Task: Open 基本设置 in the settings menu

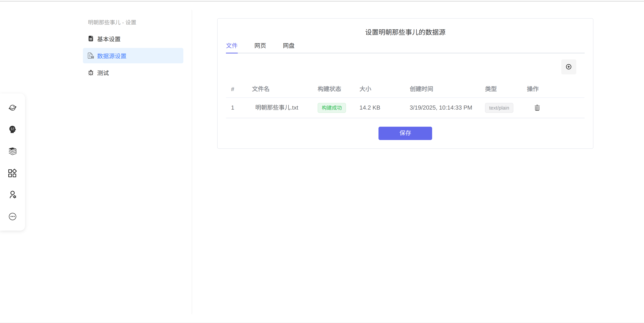Action: (x=108, y=39)
